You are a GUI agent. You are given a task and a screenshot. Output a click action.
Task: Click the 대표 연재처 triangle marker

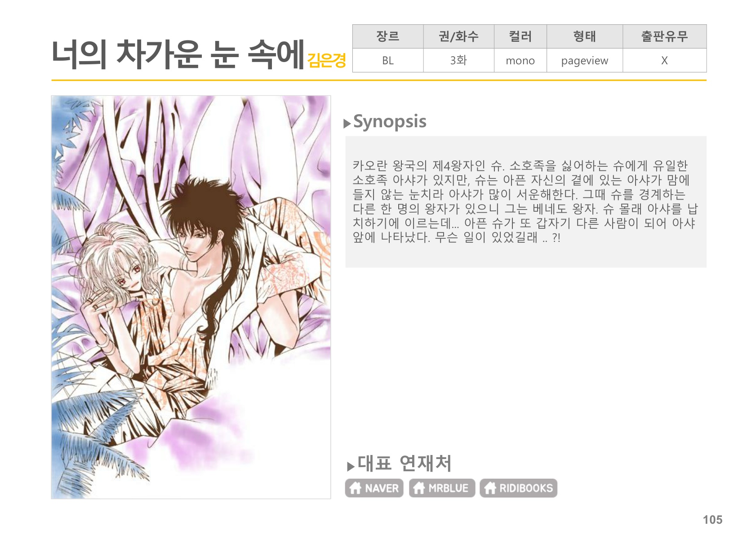(351, 466)
